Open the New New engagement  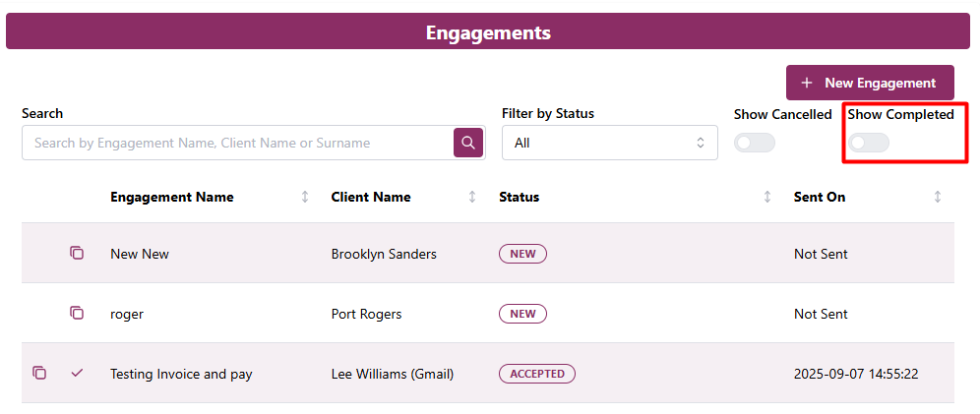point(140,254)
